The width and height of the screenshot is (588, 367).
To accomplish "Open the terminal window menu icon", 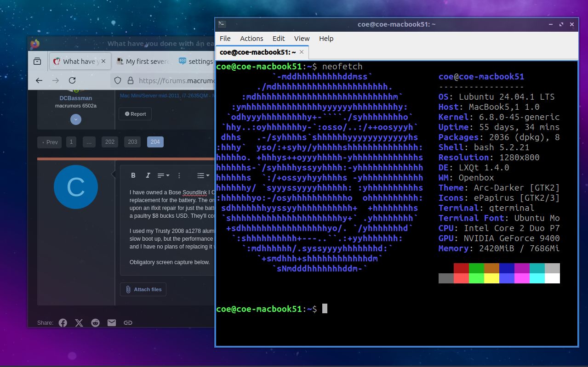I will click(222, 24).
